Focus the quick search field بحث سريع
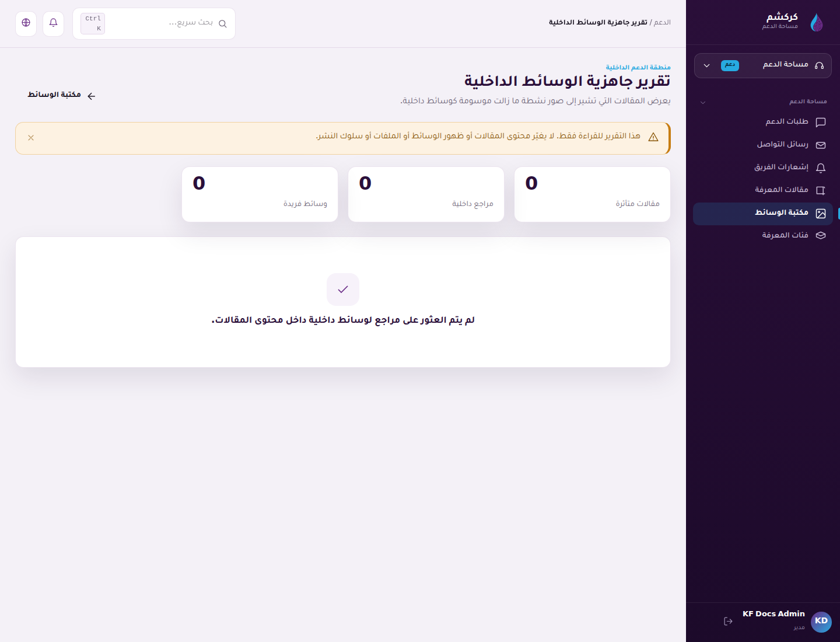This screenshot has width=840, height=642. click(x=154, y=24)
